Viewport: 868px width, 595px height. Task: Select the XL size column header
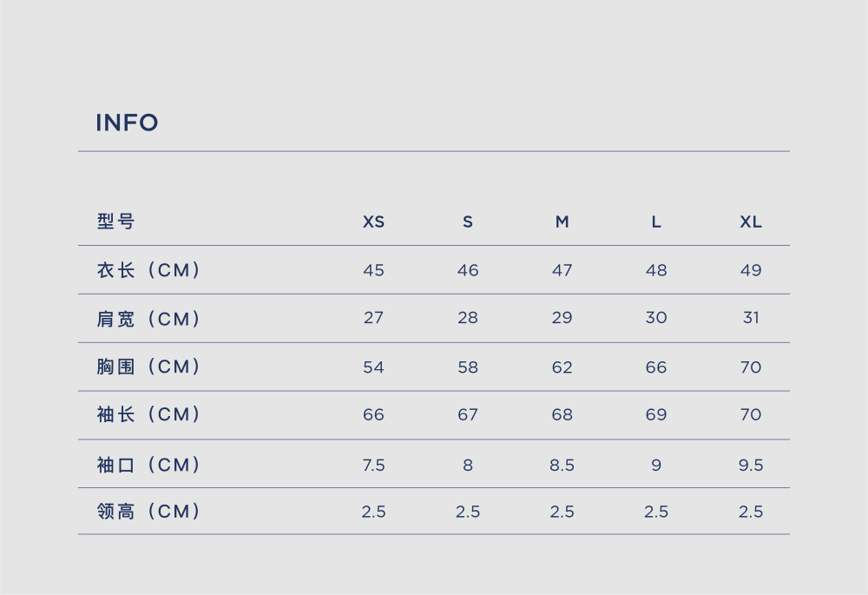[x=751, y=221]
